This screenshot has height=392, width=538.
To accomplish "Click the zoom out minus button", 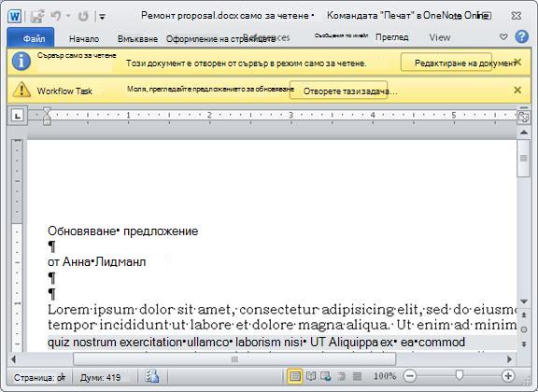I will [x=410, y=376].
